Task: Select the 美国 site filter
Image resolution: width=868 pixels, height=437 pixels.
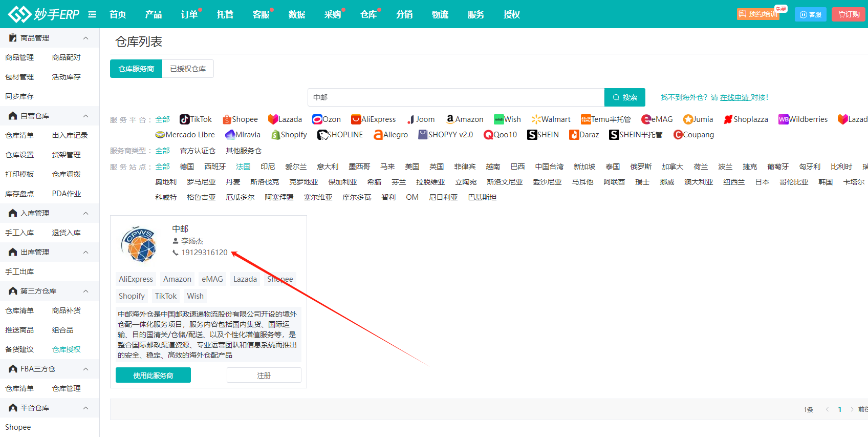Action: click(x=412, y=167)
